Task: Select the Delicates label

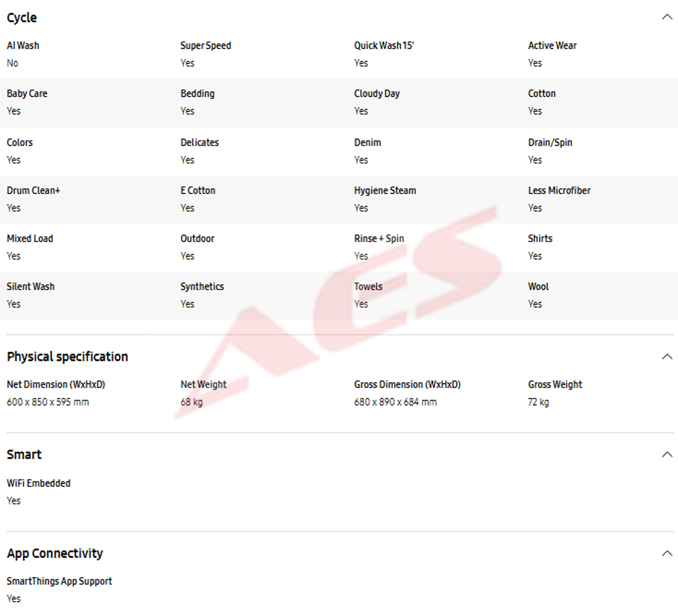Action: pyautogui.click(x=199, y=143)
